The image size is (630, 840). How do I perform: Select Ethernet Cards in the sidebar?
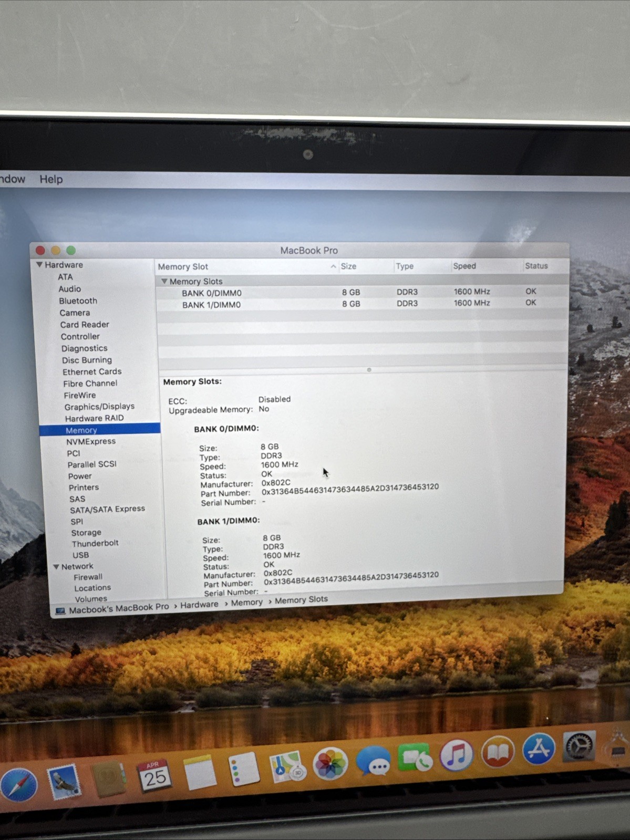coord(92,372)
